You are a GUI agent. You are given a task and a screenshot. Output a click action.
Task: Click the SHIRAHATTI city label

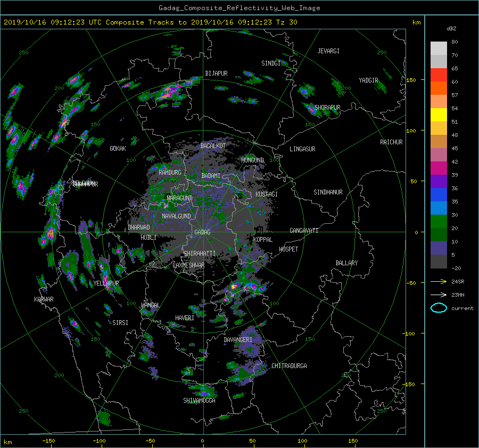pyautogui.click(x=200, y=253)
